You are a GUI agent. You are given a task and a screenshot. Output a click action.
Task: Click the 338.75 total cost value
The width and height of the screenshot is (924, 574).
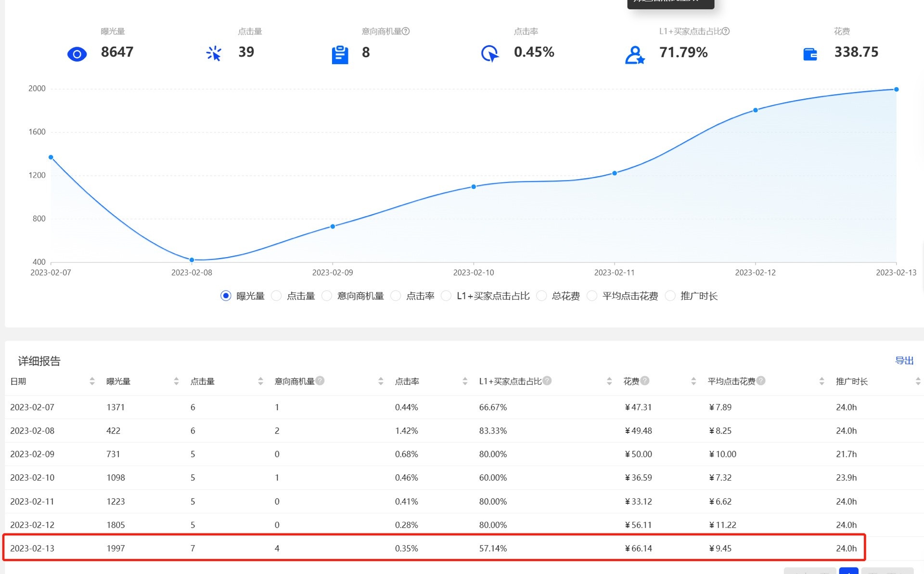tap(856, 52)
